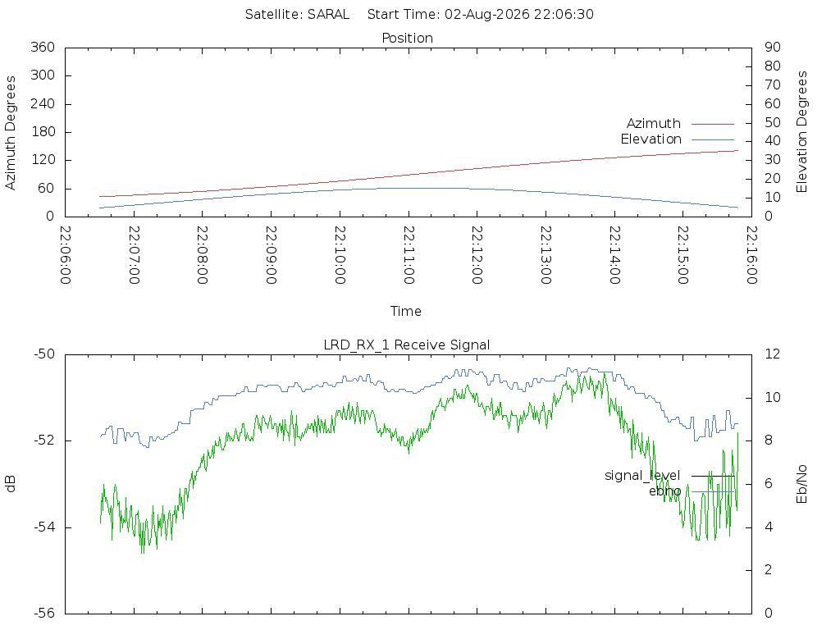Click the Start Time 02-Aug-2026 22:06:30 text
Viewport: 840px width, 630px height.
pyautogui.click(x=481, y=15)
